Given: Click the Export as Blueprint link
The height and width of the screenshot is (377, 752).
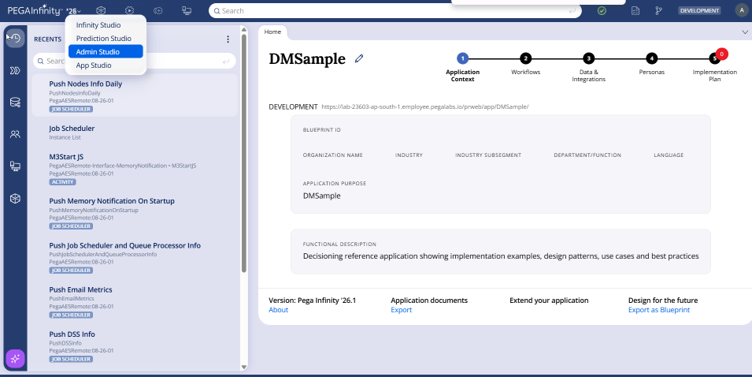Looking at the screenshot, I should [x=659, y=310].
